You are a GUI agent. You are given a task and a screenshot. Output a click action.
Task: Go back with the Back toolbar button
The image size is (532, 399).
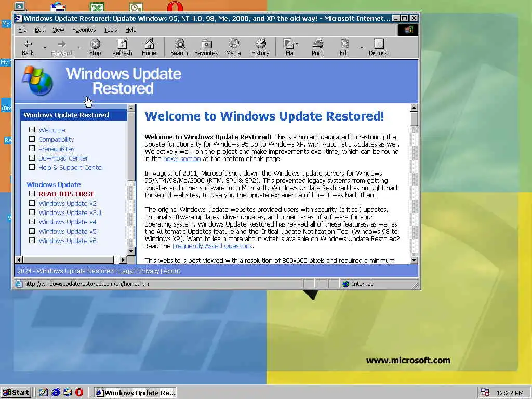28,47
